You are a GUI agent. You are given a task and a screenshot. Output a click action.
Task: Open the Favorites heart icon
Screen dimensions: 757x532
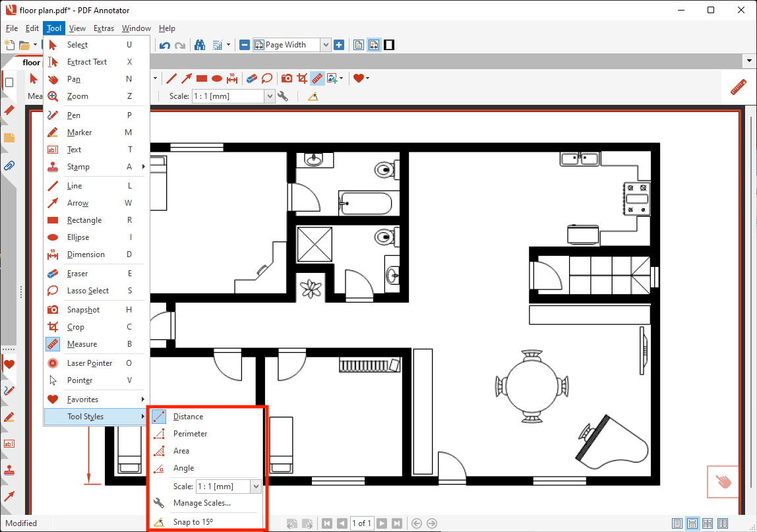point(358,78)
